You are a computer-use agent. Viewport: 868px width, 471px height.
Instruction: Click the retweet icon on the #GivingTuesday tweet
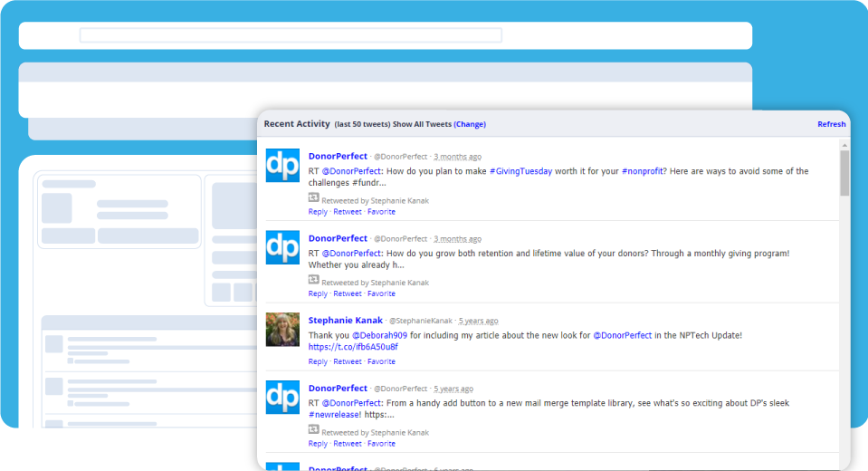click(x=313, y=197)
